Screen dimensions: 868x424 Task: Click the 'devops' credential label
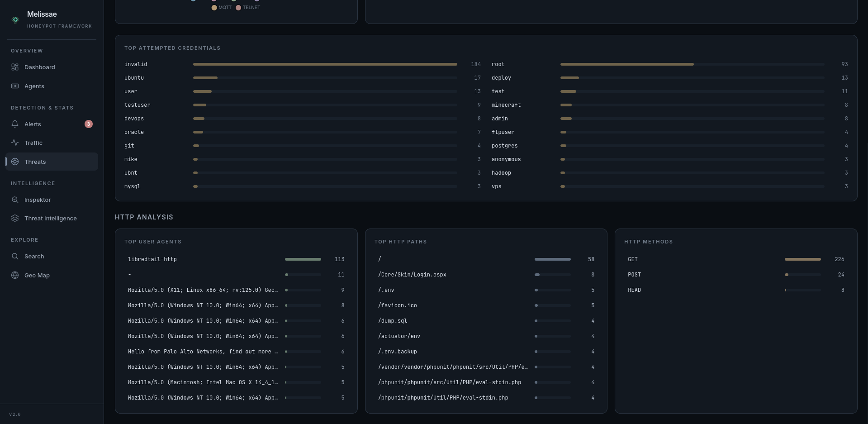(x=134, y=119)
